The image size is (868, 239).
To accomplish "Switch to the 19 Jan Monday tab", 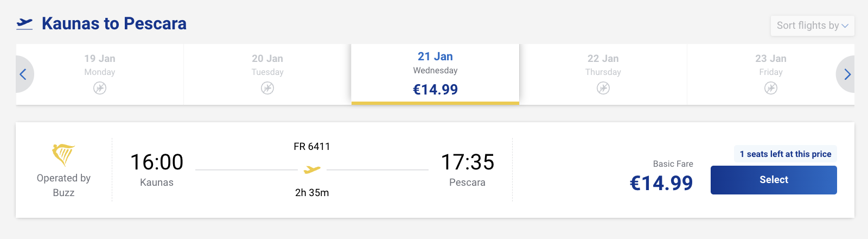I will 100,65.
